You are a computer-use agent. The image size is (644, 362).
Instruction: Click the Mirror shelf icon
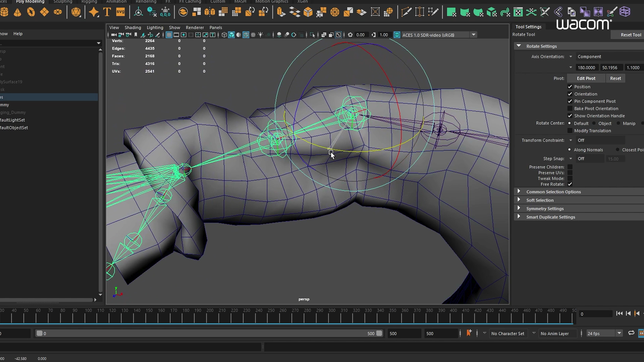click(210, 12)
